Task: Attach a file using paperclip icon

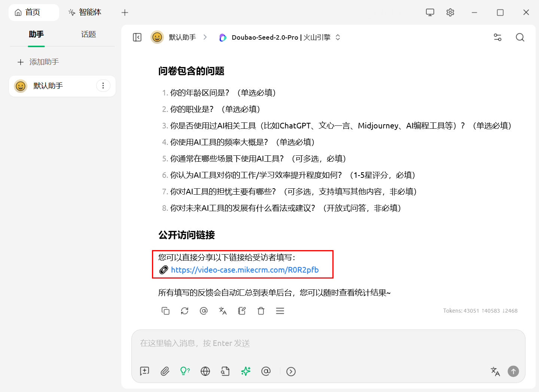Action: 165,371
